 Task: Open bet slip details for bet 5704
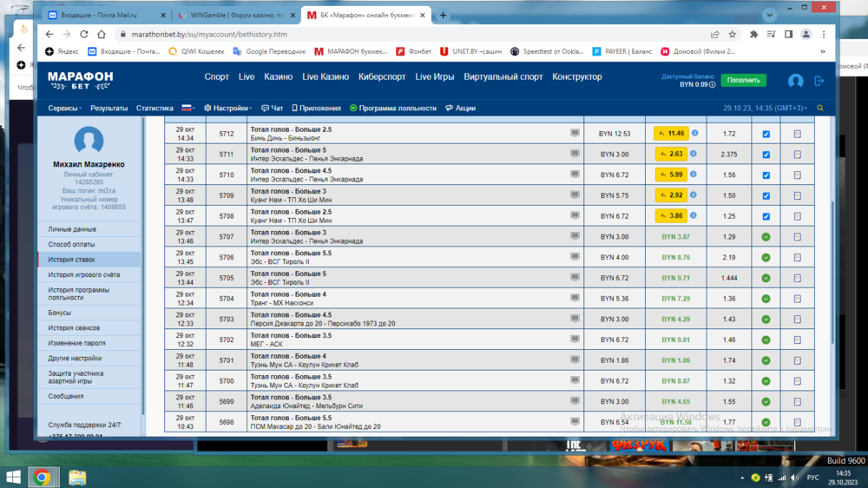pyautogui.click(x=797, y=298)
